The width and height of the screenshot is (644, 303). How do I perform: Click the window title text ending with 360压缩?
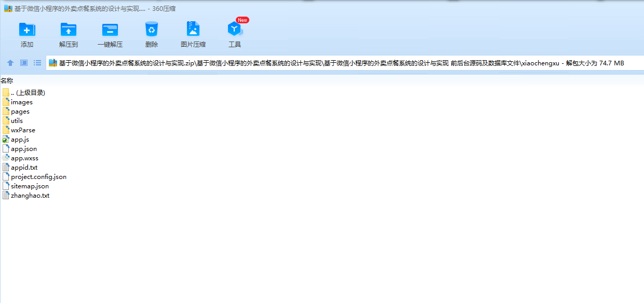(95, 8)
